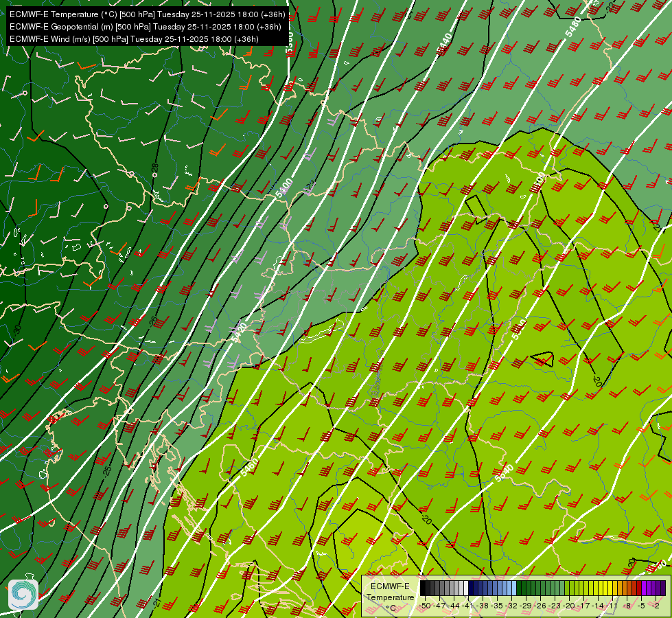This screenshot has height=618, width=672.
Task: Click the -8 tick label in the legend
Action: pos(627,606)
